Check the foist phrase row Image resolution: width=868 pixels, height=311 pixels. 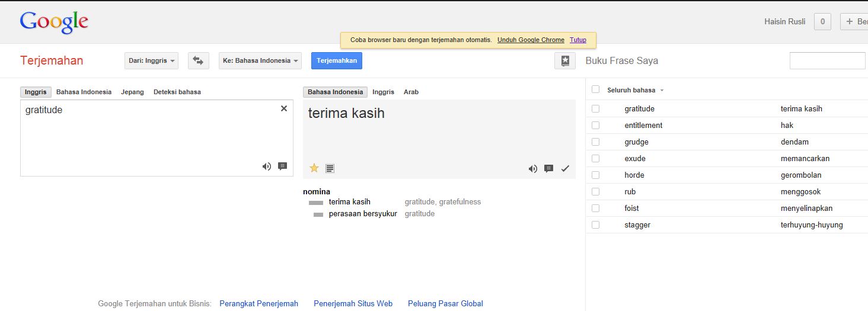coord(595,208)
